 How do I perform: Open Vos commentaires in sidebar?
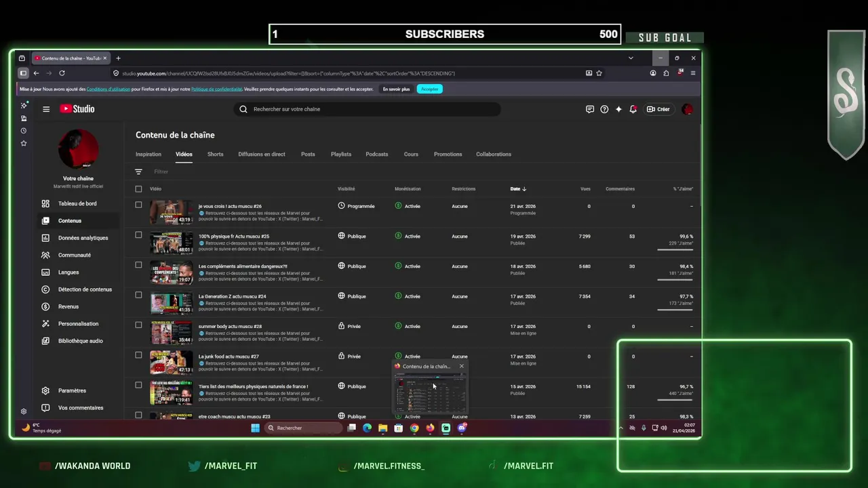pyautogui.click(x=78, y=407)
